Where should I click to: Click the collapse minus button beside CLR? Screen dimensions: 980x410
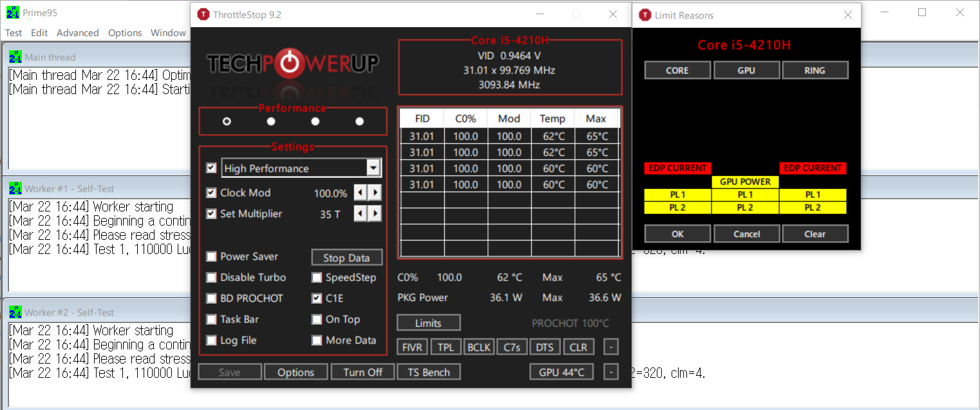tap(611, 347)
